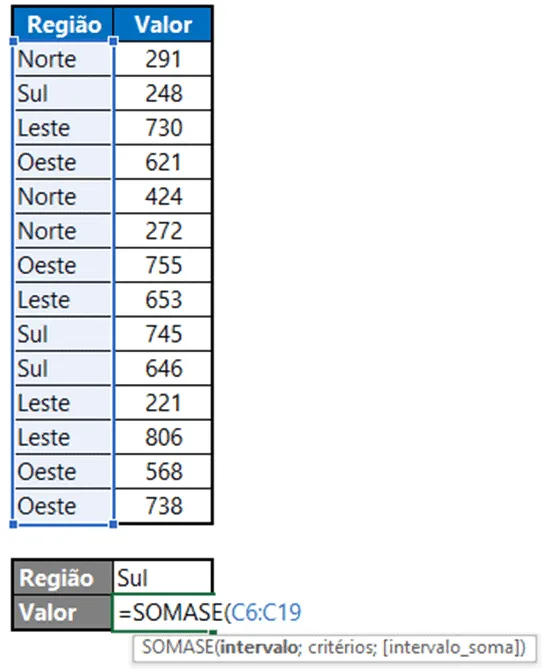Select the cell showing 755
Viewport: 548px width, 669px height.
tap(163, 265)
